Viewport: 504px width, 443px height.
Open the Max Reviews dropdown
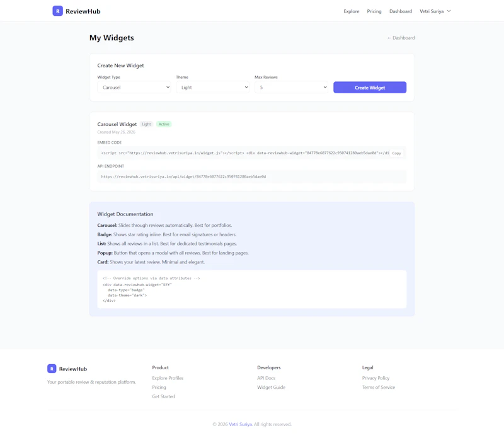(x=291, y=87)
